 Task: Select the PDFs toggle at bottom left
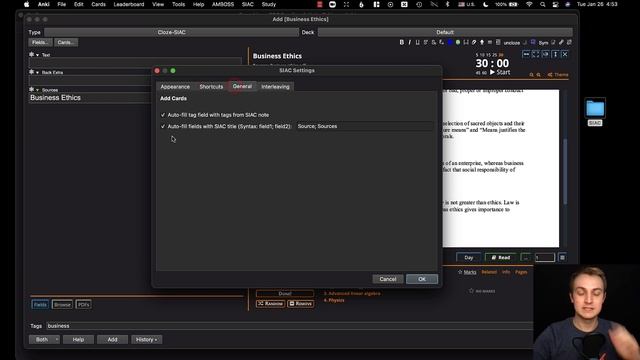[x=83, y=304]
